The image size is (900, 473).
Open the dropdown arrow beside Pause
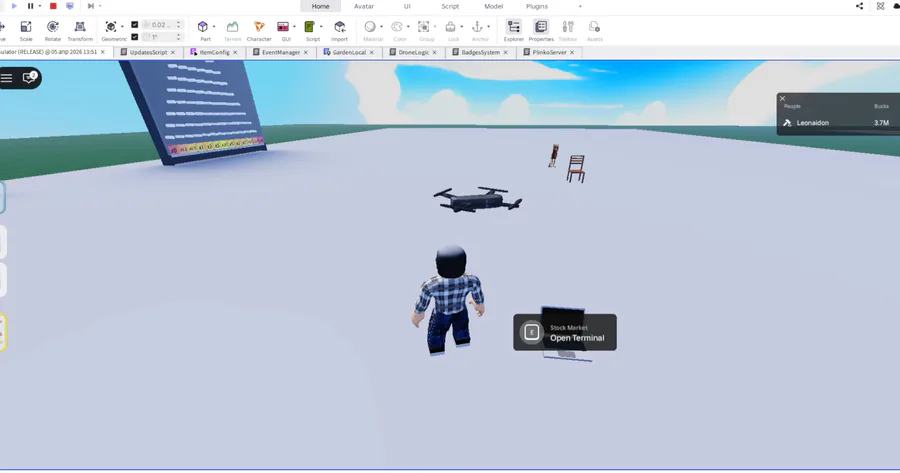(40, 6)
